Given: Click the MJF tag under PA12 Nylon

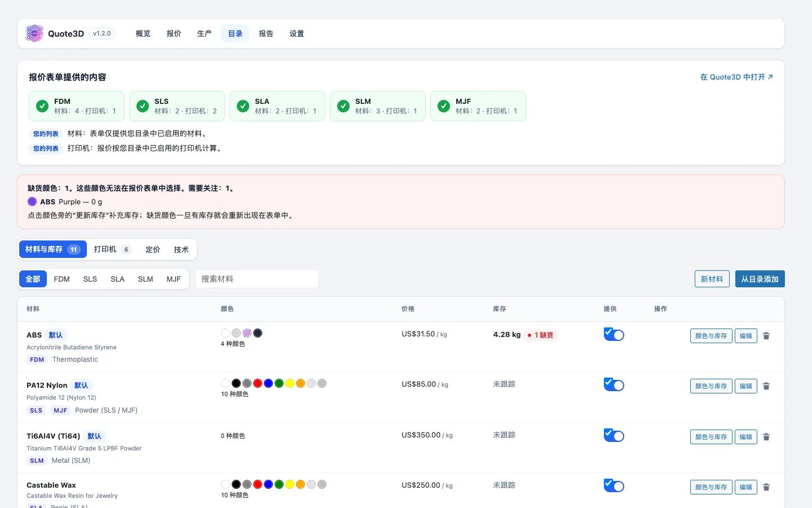Looking at the screenshot, I should pos(60,410).
